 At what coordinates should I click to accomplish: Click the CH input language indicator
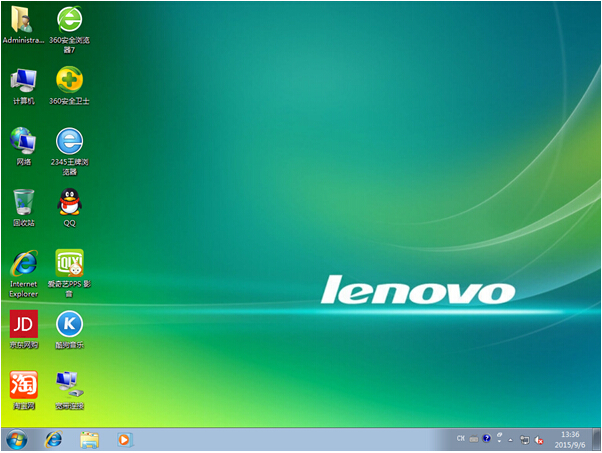coord(461,438)
